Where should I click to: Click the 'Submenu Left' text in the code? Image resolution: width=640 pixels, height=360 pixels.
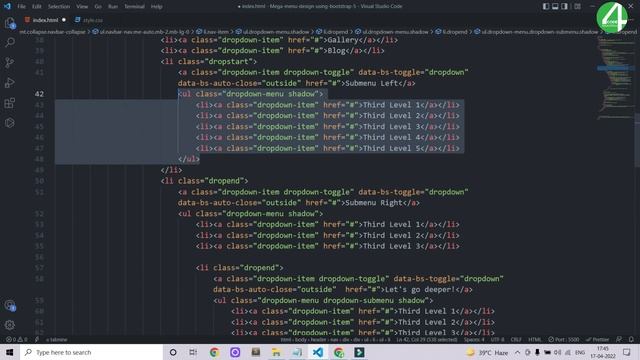372,83
